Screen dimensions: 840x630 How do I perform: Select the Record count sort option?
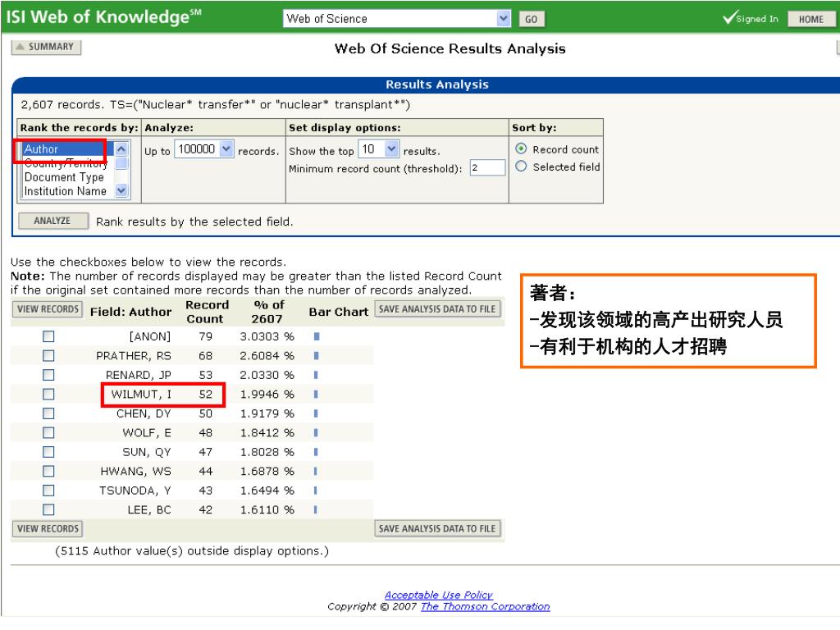pyautogui.click(x=521, y=149)
